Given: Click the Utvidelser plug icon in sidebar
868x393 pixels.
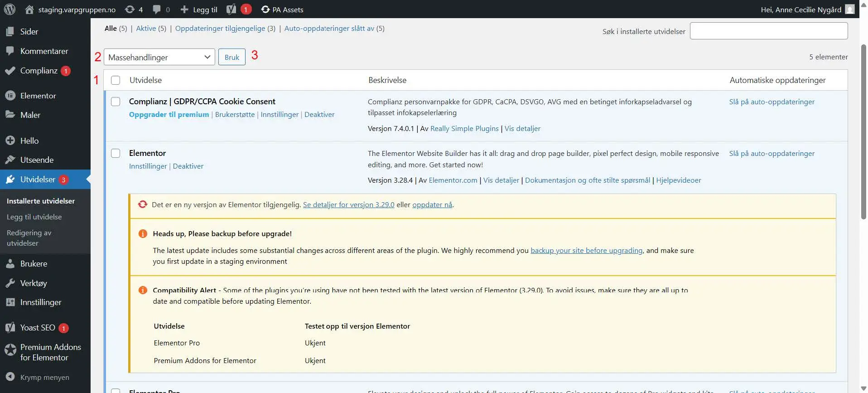Looking at the screenshot, I should [10, 180].
